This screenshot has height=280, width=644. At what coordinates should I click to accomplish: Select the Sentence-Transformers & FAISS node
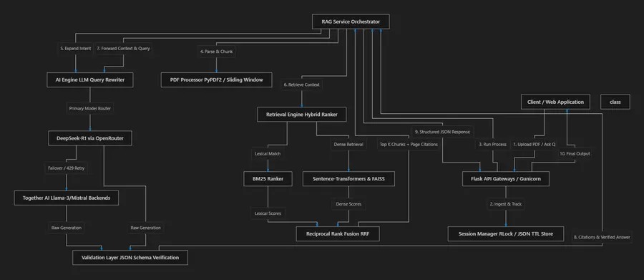348,179
